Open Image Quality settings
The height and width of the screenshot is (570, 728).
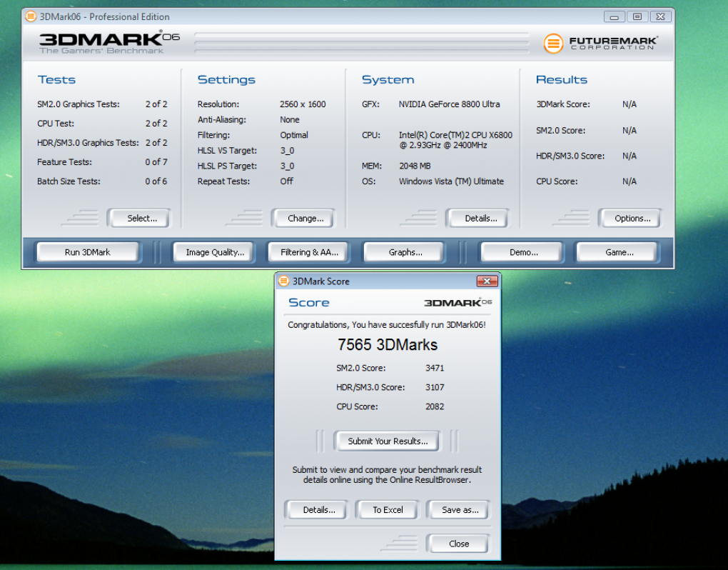215,252
